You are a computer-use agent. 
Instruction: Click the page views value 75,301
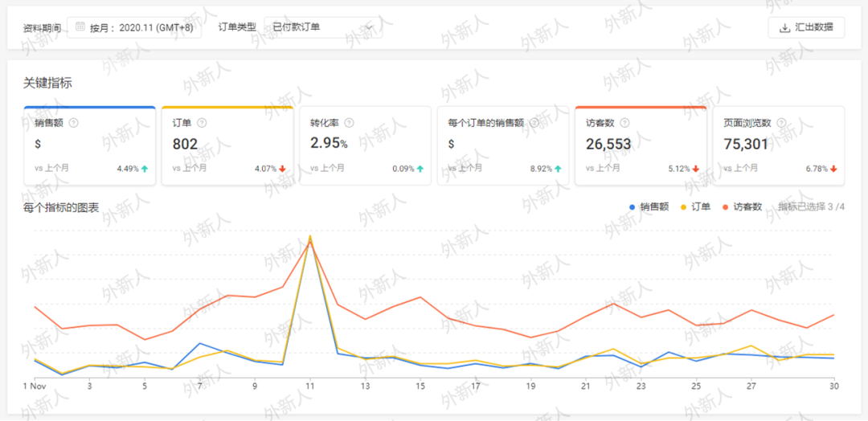point(746,145)
